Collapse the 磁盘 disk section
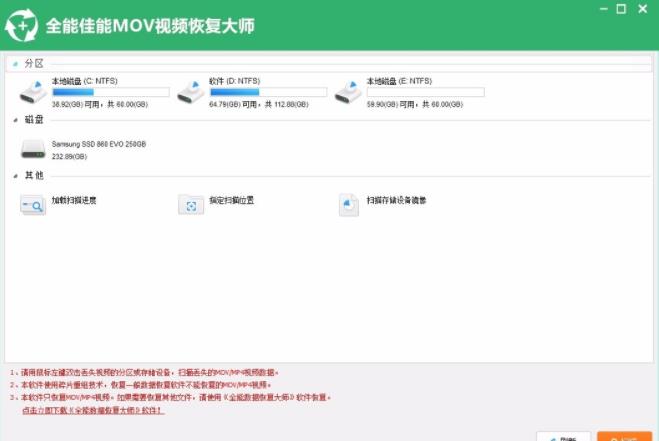659x441 pixels. pyautogui.click(x=14, y=120)
